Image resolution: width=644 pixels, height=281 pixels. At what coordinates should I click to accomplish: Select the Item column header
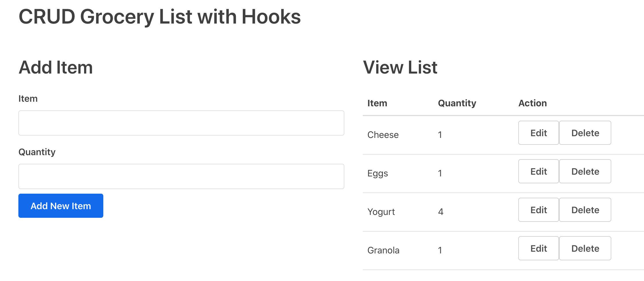pyautogui.click(x=377, y=103)
